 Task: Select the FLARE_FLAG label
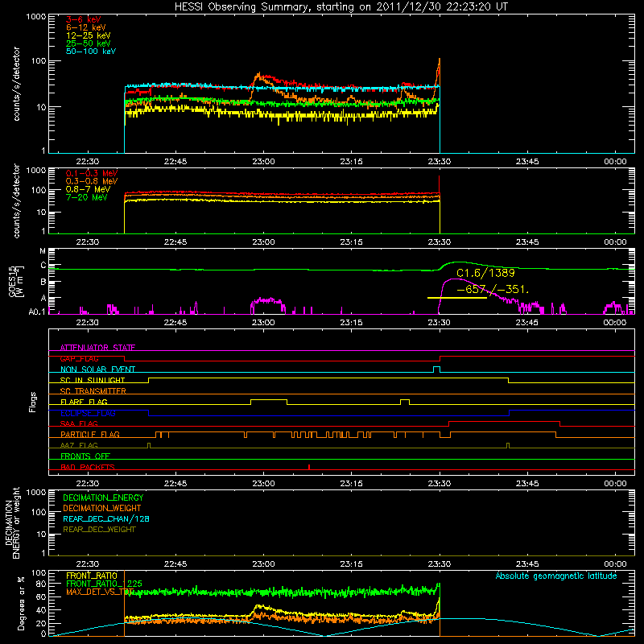point(84,402)
